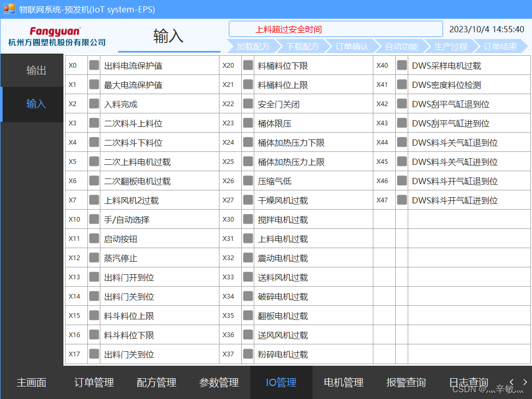Viewport: 532px width, 399px height.
Task: Click the 订单确认 process step
Action: 352,46
